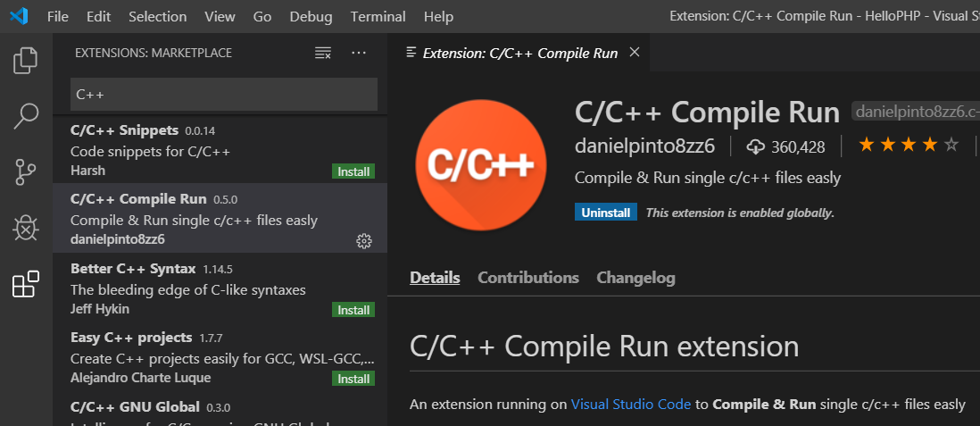Open the Search view in activity bar

pos(26,116)
